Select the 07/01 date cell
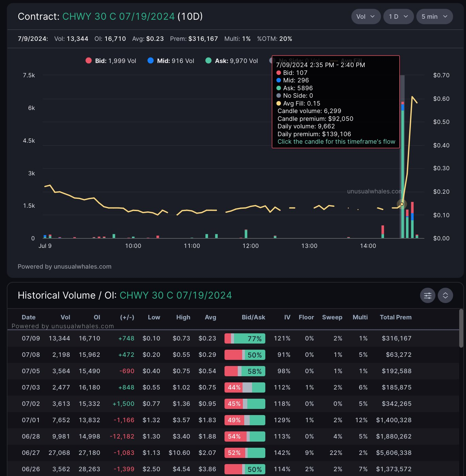This screenshot has height=476, width=466. coord(31,420)
